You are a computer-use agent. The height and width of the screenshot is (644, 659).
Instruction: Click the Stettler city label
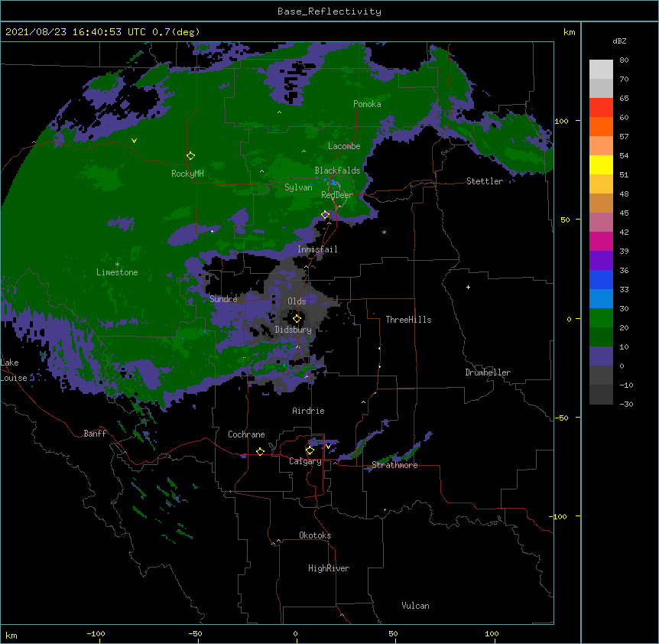point(485,181)
